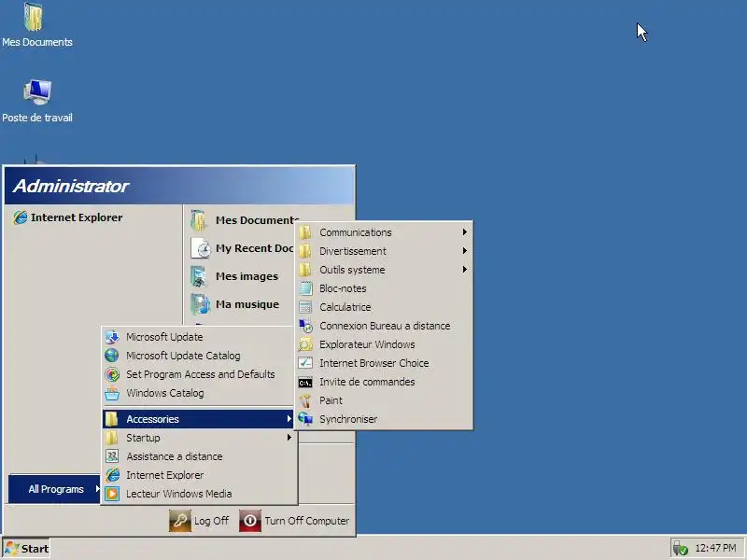Open the Outils systeme folder entry
Screen dimensions: 747x560
coord(384,270)
